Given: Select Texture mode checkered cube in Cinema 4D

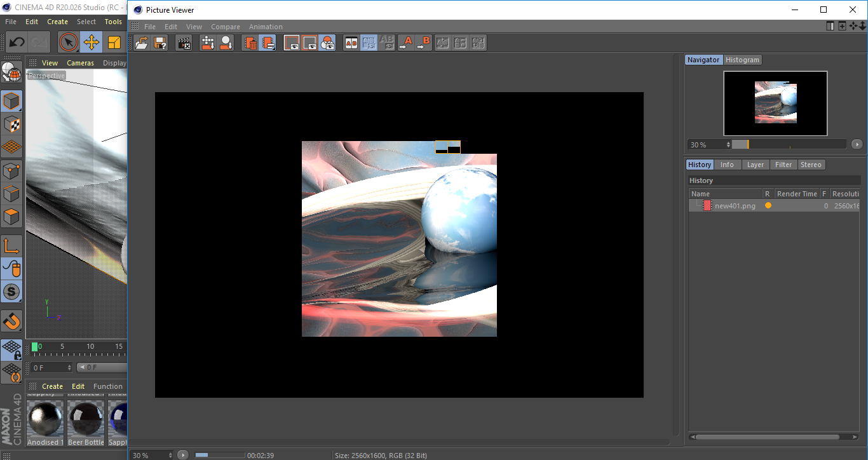Looking at the screenshot, I should 11,124.
